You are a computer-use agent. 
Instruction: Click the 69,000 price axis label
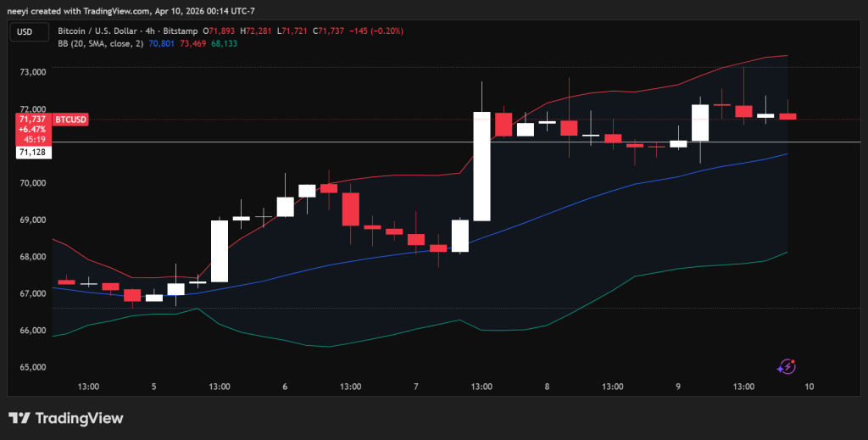[32, 220]
